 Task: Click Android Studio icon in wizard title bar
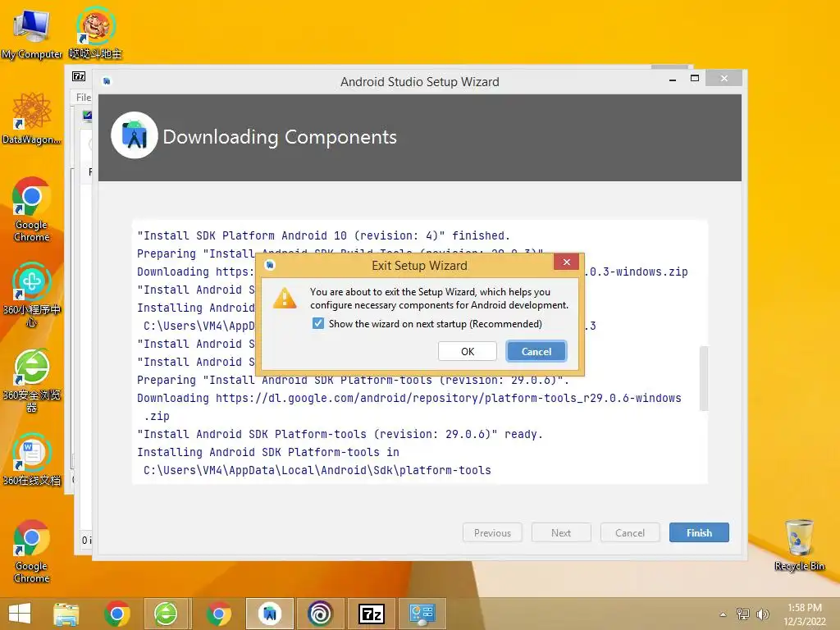coord(107,81)
